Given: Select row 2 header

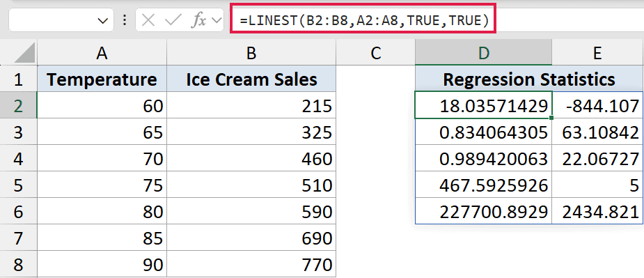Looking at the screenshot, I should tap(19, 105).
